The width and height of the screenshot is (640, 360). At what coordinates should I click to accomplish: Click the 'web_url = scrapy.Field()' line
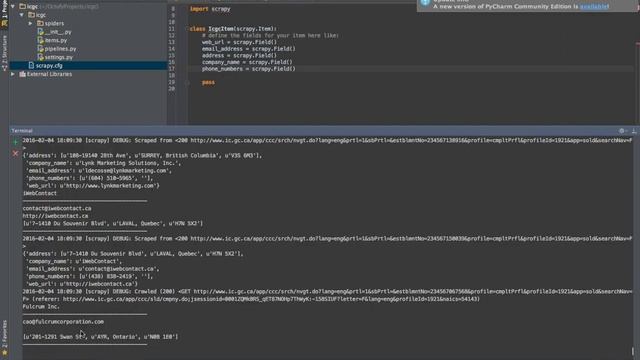click(x=239, y=42)
